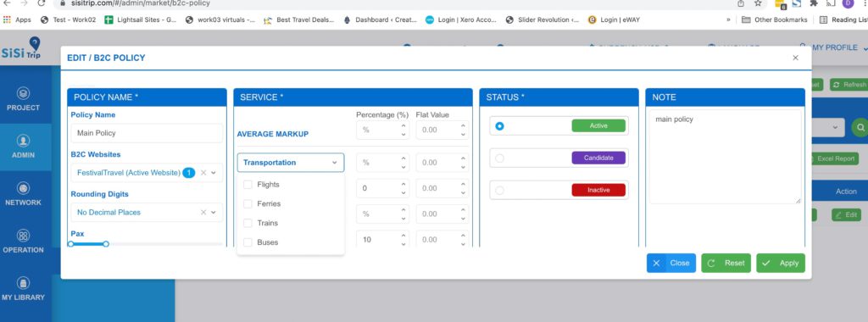The width and height of the screenshot is (868, 322).
Task: Click the Policy Name input field
Action: point(147,133)
